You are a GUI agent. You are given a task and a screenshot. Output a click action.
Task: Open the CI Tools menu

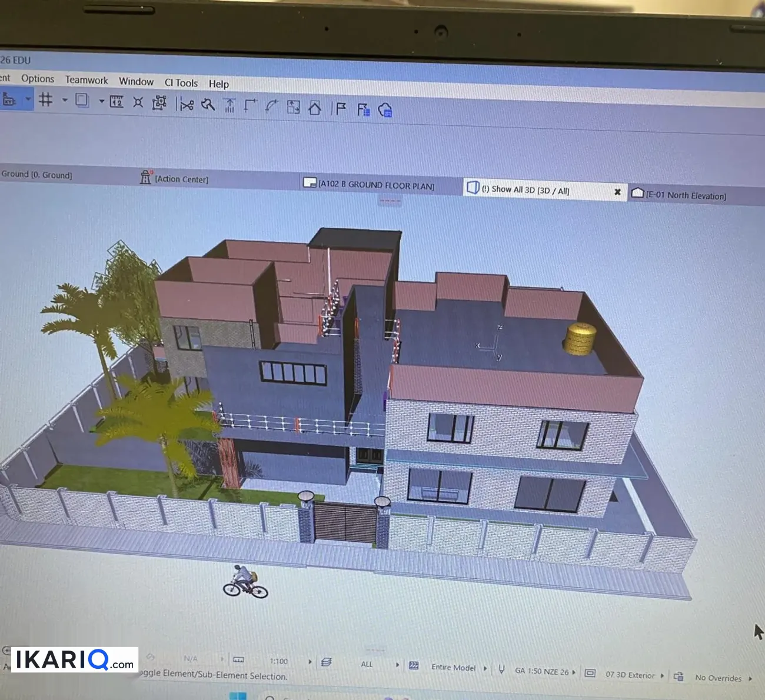[181, 83]
